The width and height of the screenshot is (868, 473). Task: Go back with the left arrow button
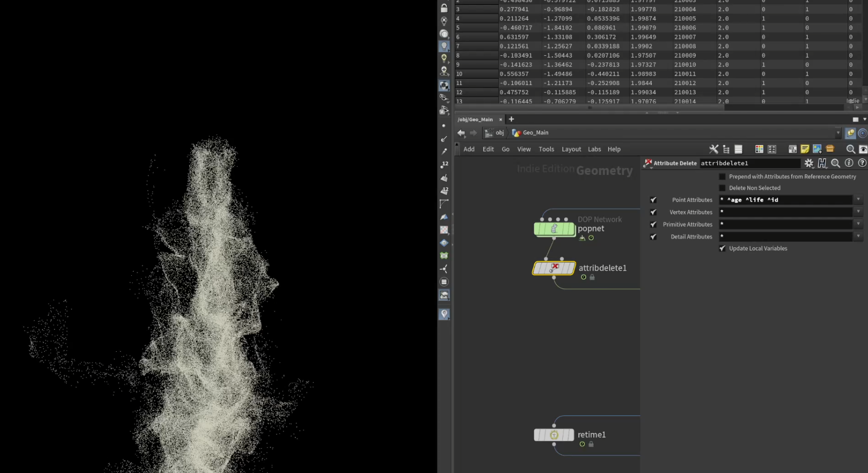pyautogui.click(x=461, y=133)
